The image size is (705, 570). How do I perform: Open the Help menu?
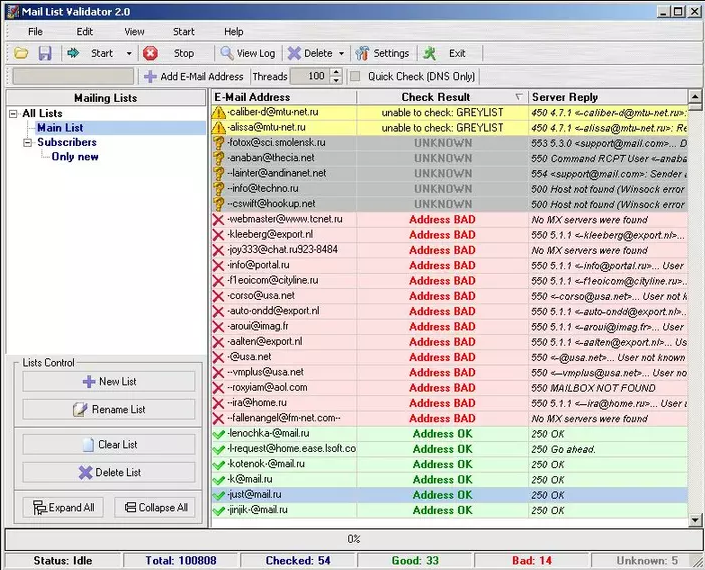coord(233,31)
